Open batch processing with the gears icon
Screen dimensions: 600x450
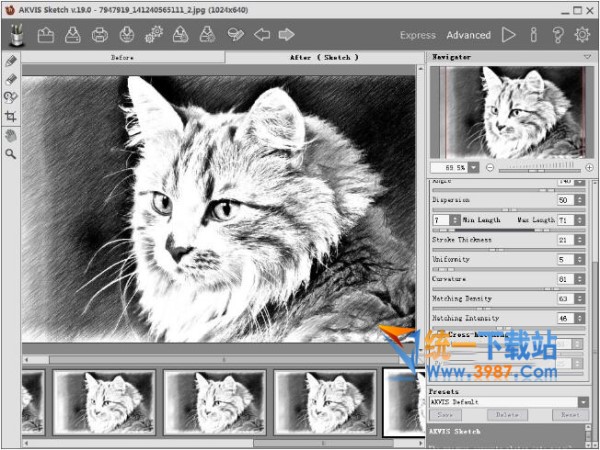pos(154,34)
